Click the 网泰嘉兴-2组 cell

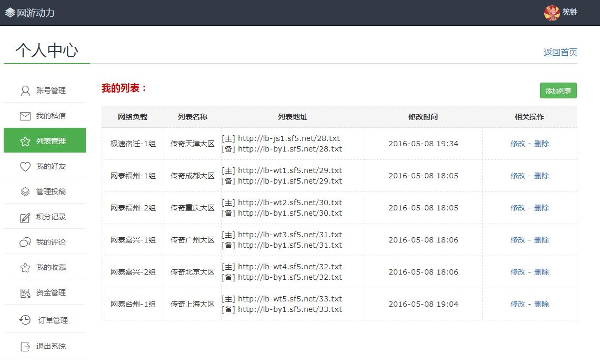click(133, 272)
